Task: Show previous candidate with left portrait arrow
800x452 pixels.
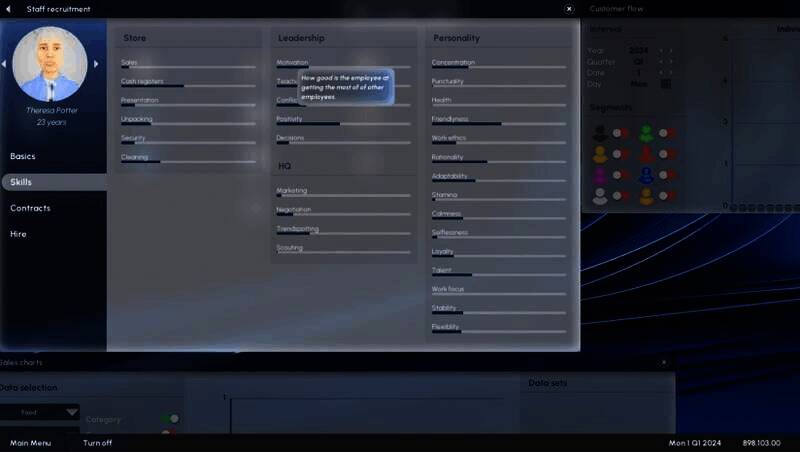Action: click(x=4, y=64)
